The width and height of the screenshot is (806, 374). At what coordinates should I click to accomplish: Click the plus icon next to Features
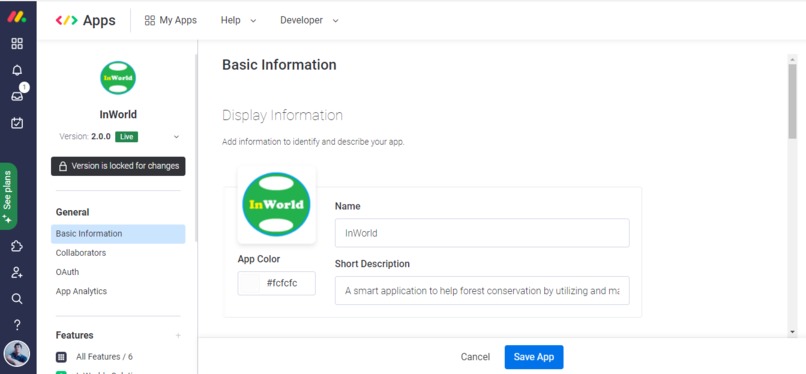[178, 335]
